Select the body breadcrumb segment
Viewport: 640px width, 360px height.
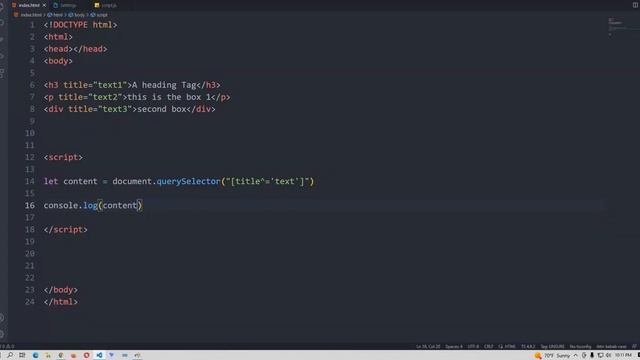77,15
